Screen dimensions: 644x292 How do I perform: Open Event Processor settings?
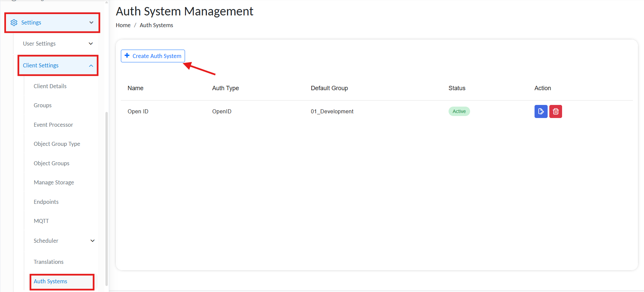coord(53,125)
